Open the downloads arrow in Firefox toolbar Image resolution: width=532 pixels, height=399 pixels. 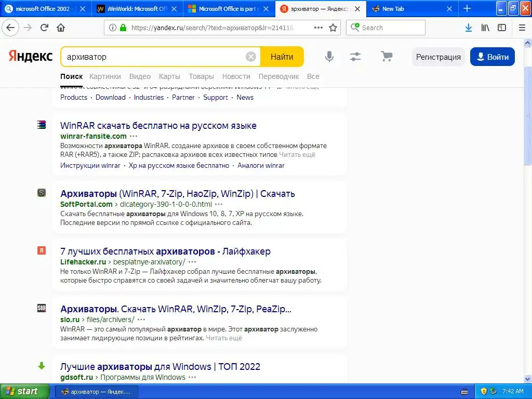coord(468,28)
